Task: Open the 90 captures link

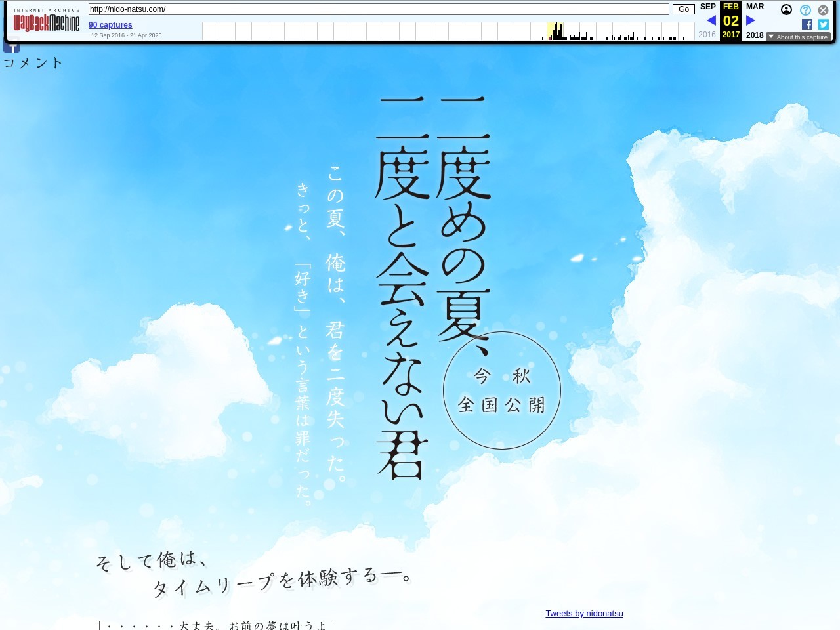Action: click(x=110, y=25)
